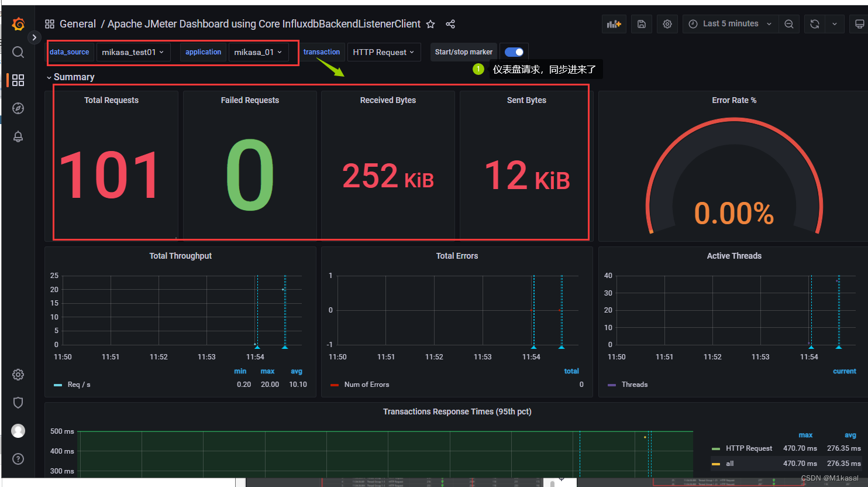
Task: Open the Help question mark icon
Action: tap(18, 459)
